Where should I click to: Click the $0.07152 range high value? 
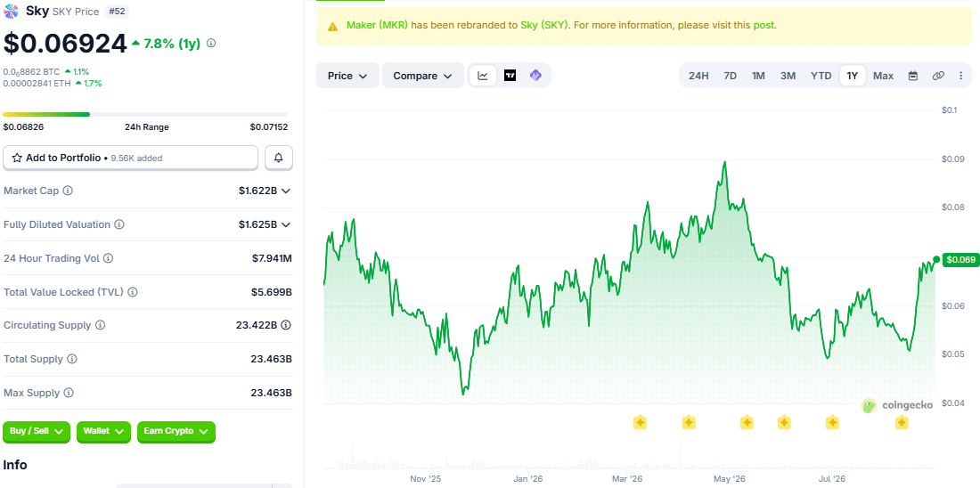[x=269, y=126]
